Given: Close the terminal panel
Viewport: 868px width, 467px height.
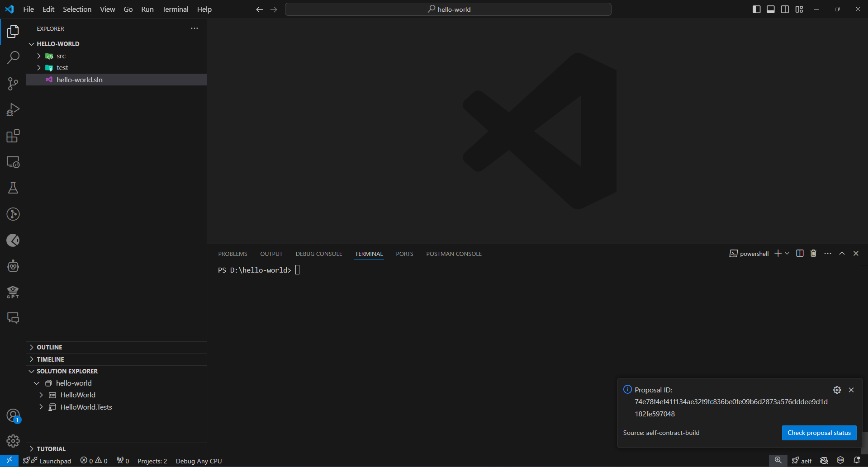Looking at the screenshot, I should tap(856, 254).
